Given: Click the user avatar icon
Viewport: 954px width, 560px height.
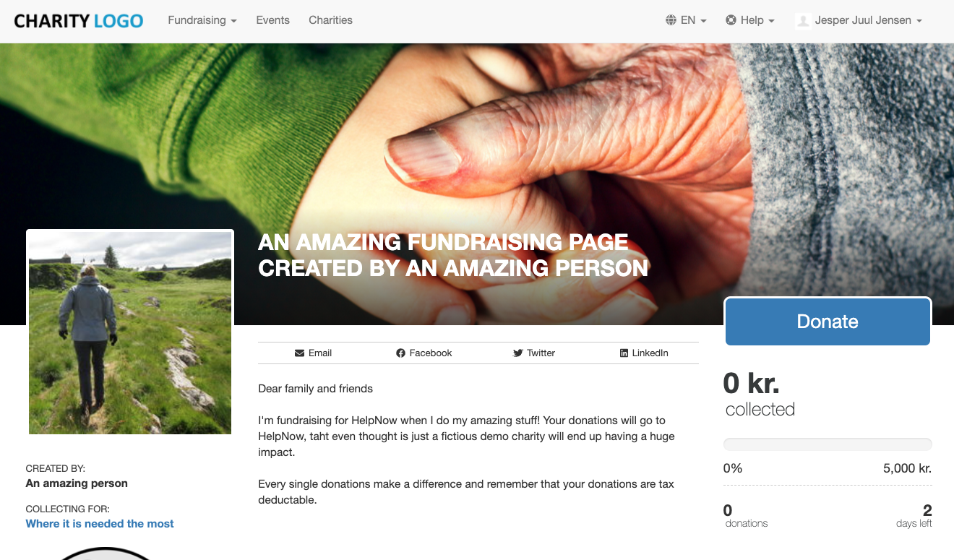Looking at the screenshot, I should [x=802, y=21].
